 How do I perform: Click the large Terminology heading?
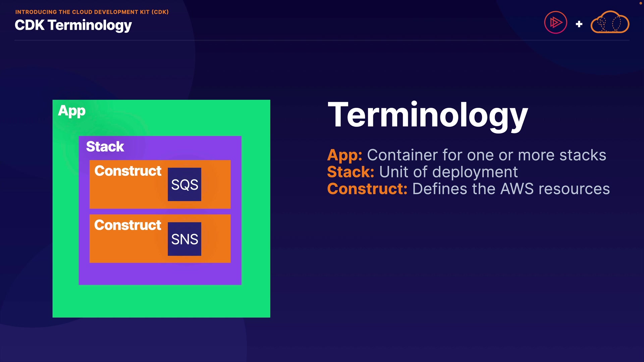tap(428, 115)
